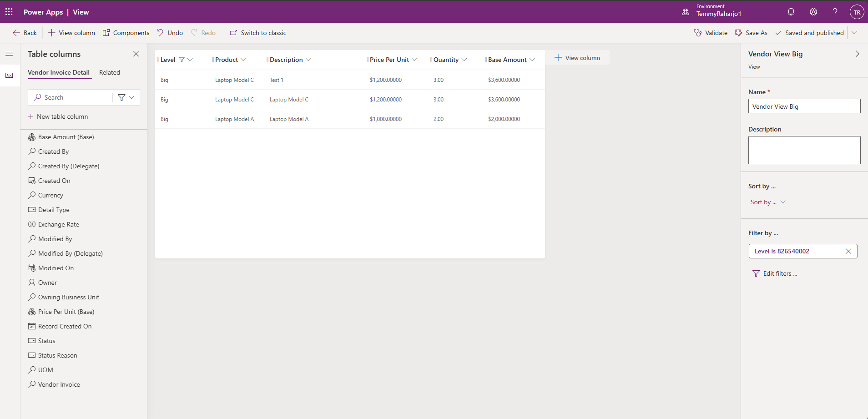The image size is (868, 419).
Task: Open the Sort by dropdown
Action: pos(768,202)
